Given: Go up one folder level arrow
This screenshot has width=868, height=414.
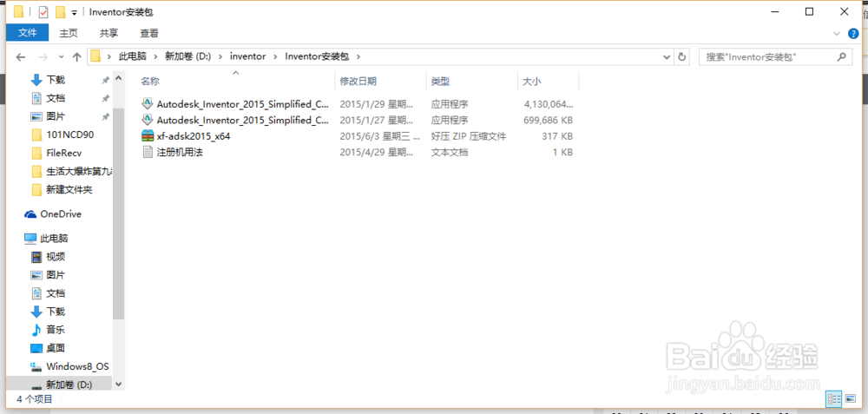Looking at the screenshot, I should tap(77, 56).
